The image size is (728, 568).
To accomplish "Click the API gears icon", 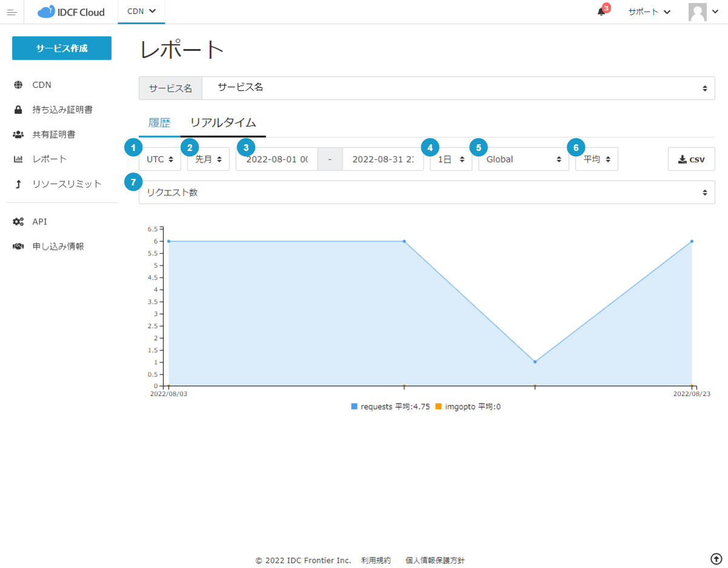I will [x=18, y=222].
